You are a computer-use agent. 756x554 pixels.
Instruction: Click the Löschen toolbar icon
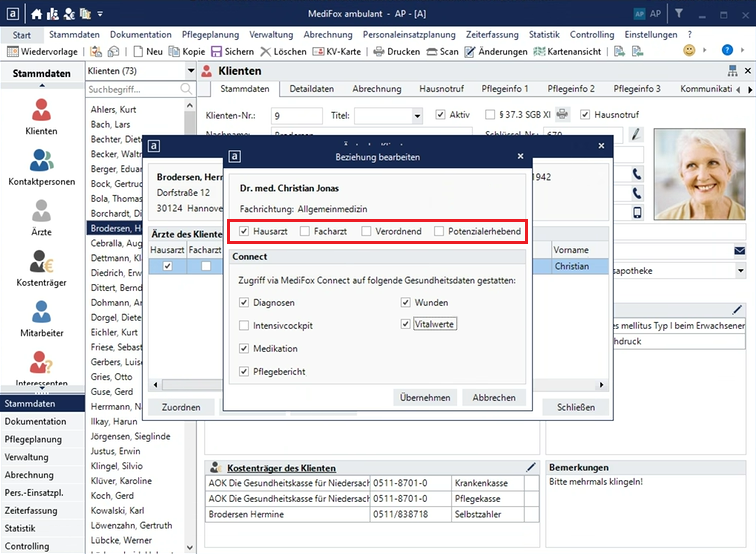tap(283, 51)
